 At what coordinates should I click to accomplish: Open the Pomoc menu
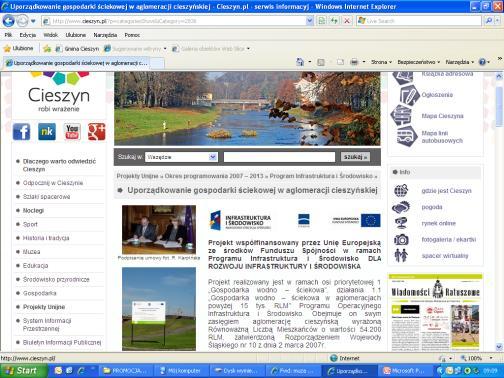132,35
